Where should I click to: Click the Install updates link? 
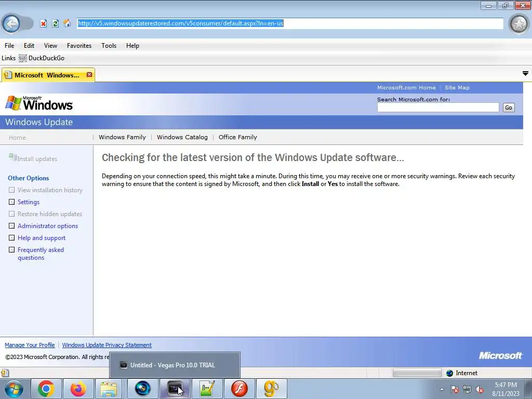[x=37, y=159]
